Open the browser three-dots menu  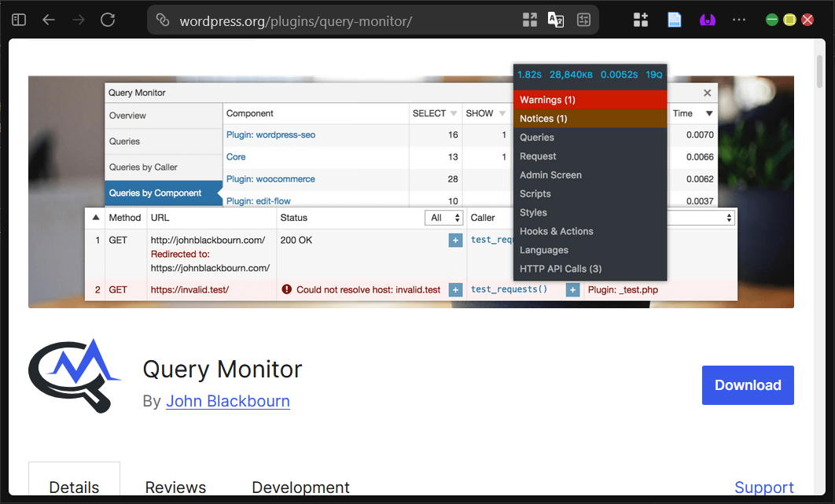[x=739, y=20]
